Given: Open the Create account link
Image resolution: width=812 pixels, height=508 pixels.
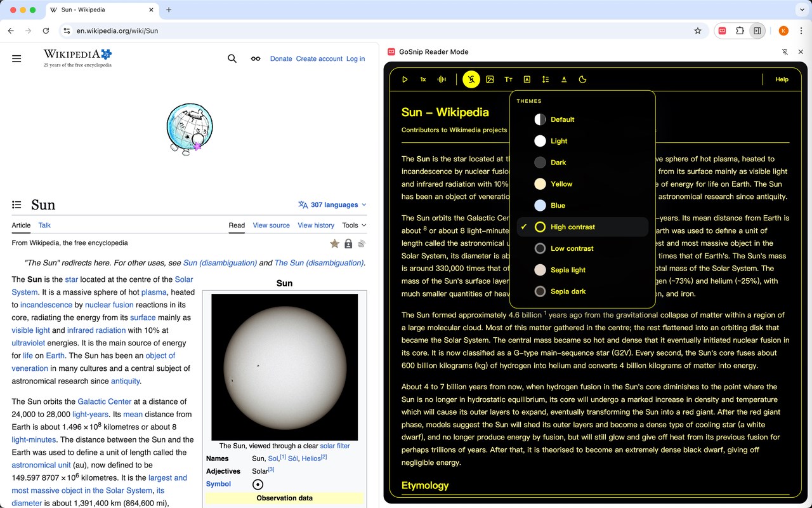Looking at the screenshot, I should click(x=319, y=58).
